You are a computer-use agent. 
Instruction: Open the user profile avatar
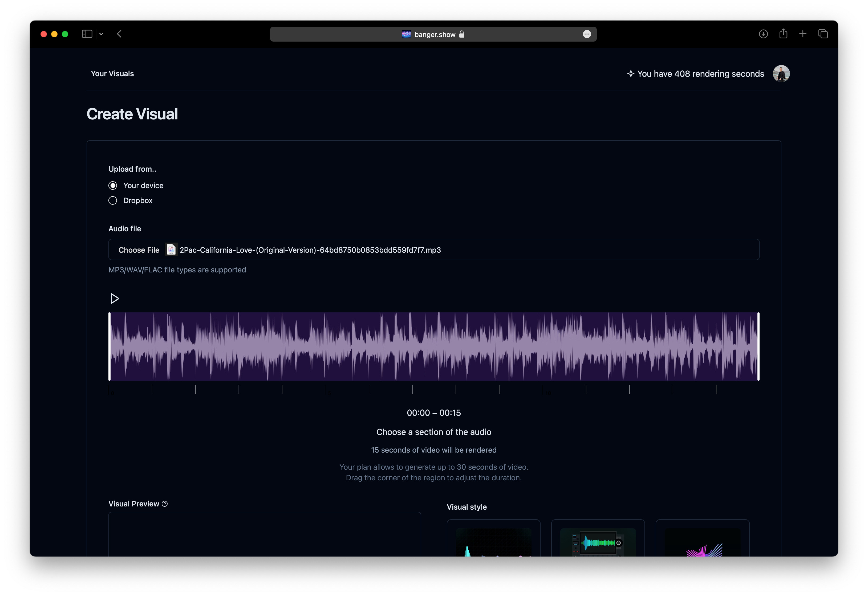781,73
